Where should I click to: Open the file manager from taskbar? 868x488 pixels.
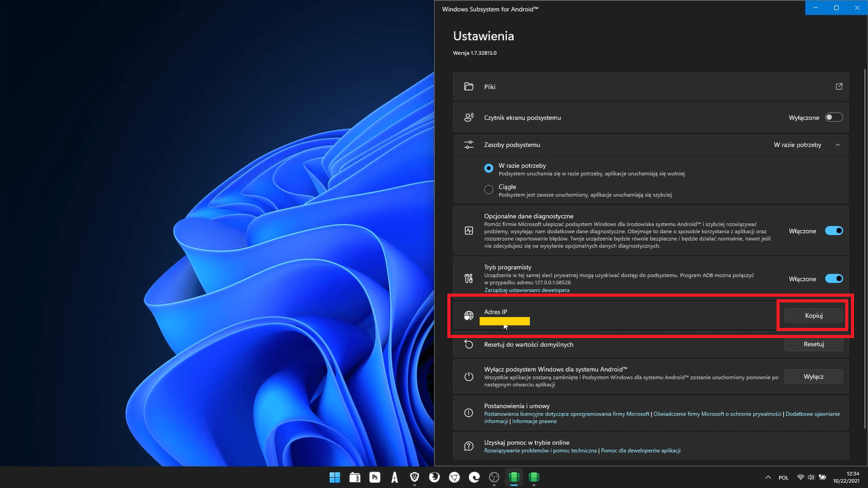coord(355,477)
